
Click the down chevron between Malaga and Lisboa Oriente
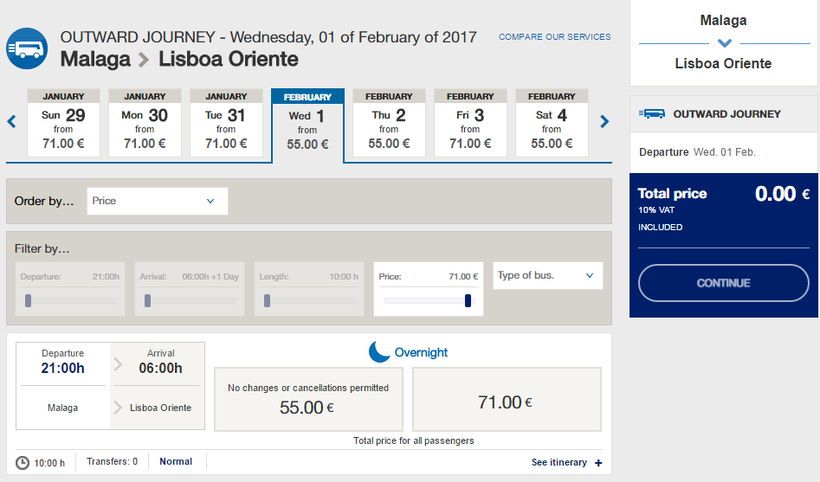725,43
